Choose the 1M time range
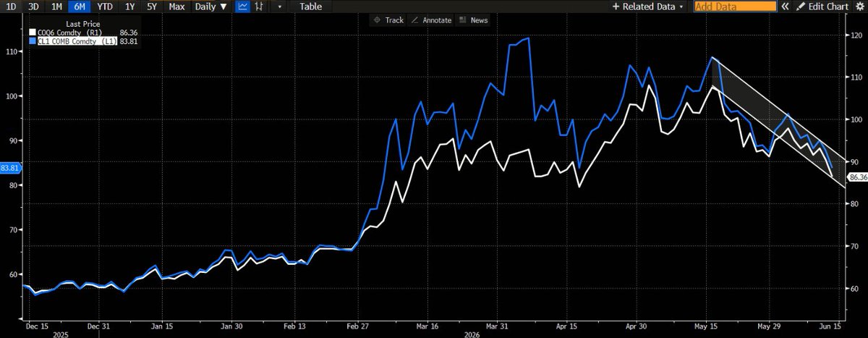The image size is (868, 338). coord(56,7)
